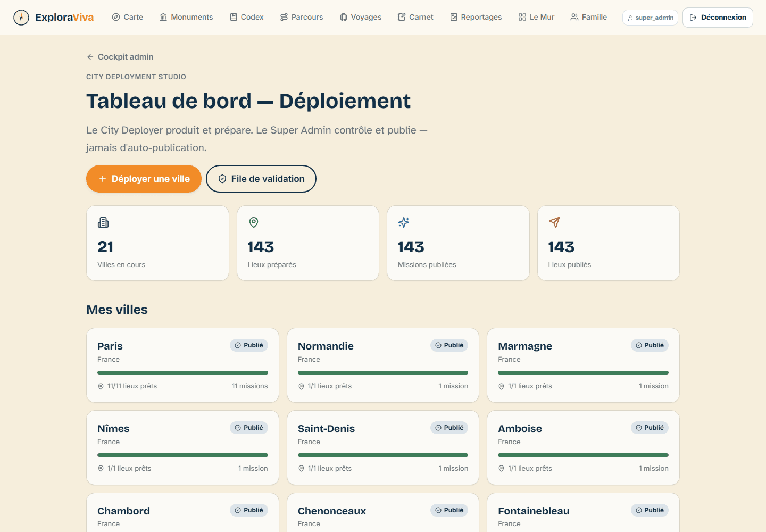Click the ExploraViva compass logo icon
Screen dimensions: 766x532
tap(21, 18)
